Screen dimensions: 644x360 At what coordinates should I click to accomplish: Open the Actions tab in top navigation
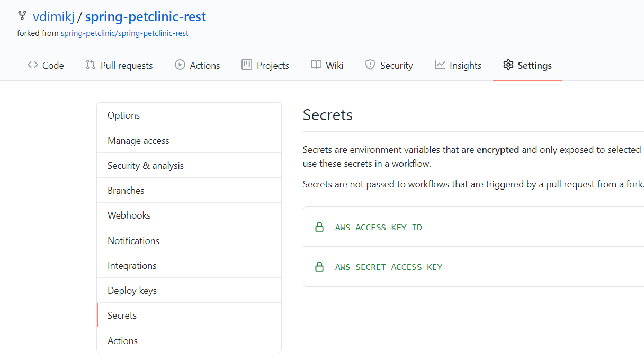[198, 66]
